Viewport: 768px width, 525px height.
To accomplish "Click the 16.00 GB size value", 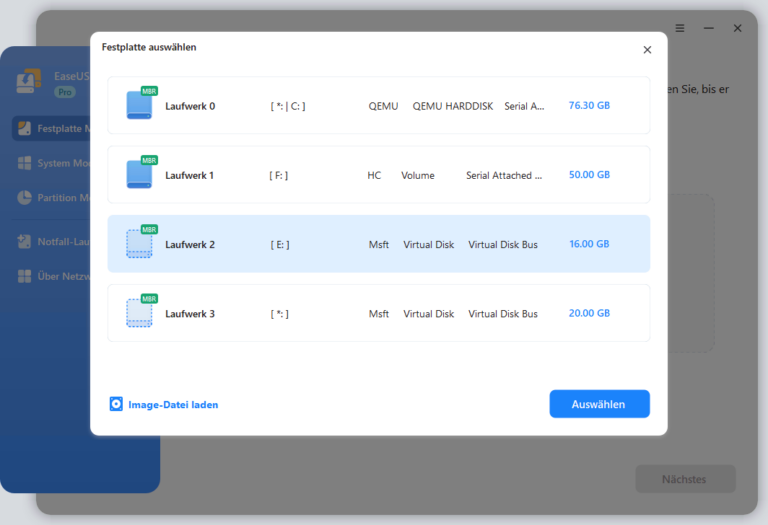I will coord(589,244).
